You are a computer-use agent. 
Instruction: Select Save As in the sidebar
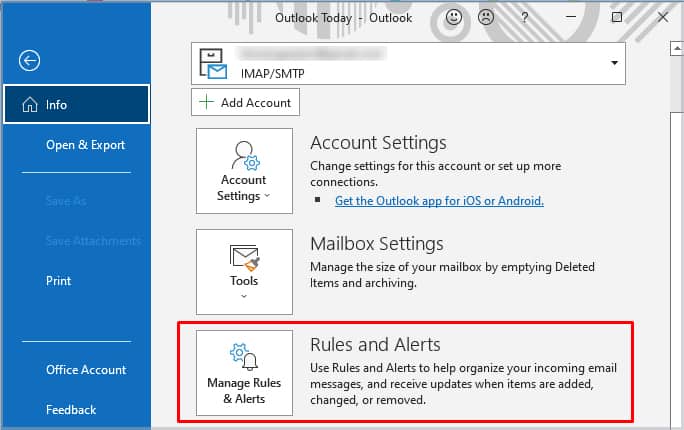tap(66, 201)
